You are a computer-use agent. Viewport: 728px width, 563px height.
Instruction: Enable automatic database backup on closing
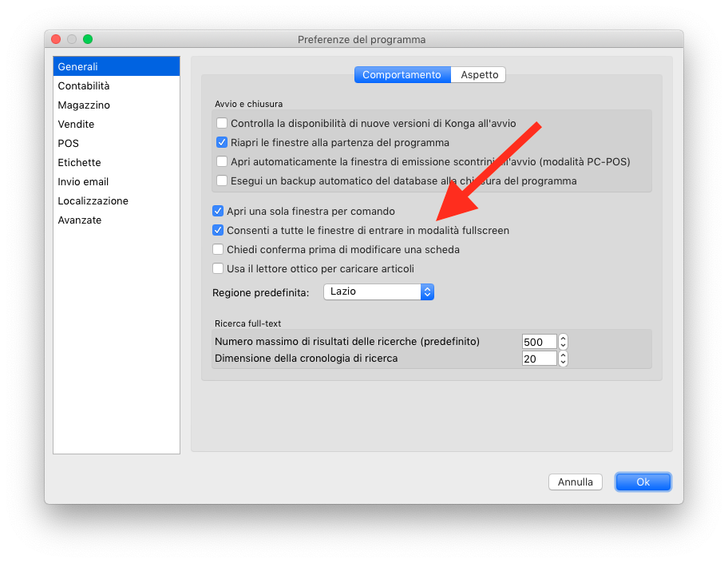(x=222, y=181)
